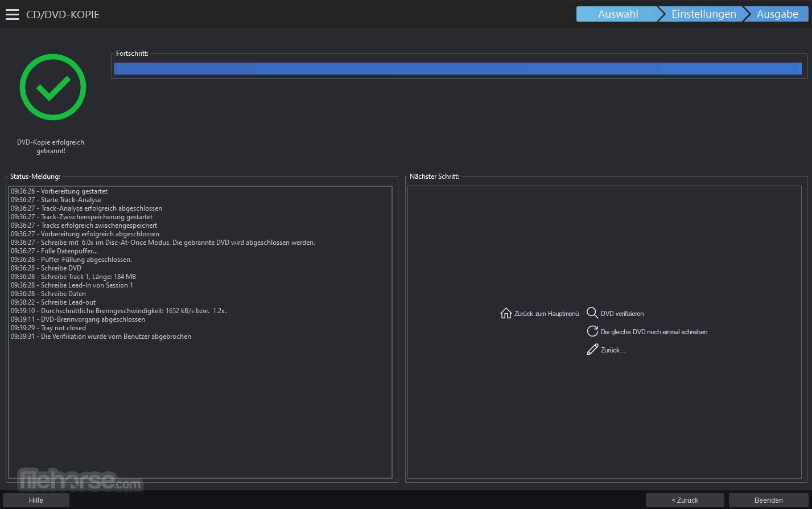This screenshot has width=812, height=509.
Task: Click the circular arrow rewrite icon
Action: pyautogui.click(x=592, y=331)
